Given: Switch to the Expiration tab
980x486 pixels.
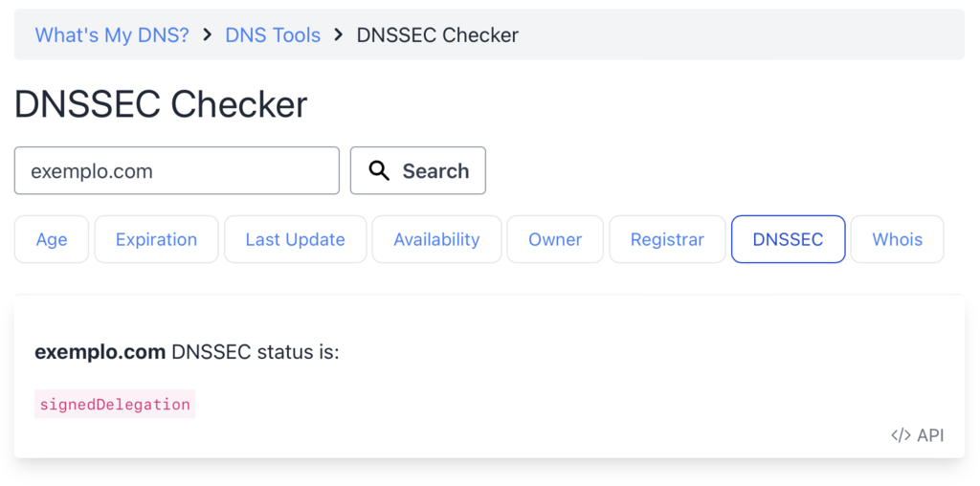Looking at the screenshot, I should 156,239.
